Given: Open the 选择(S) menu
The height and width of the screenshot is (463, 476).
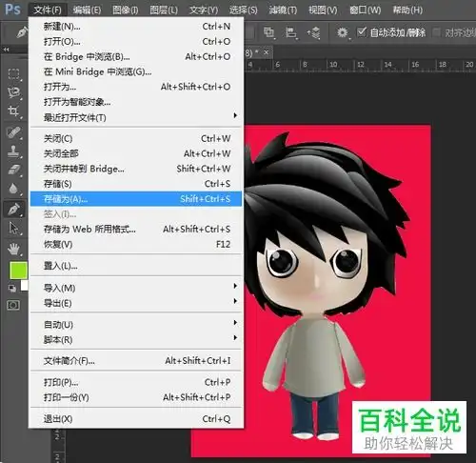Looking at the screenshot, I should [x=244, y=10].
